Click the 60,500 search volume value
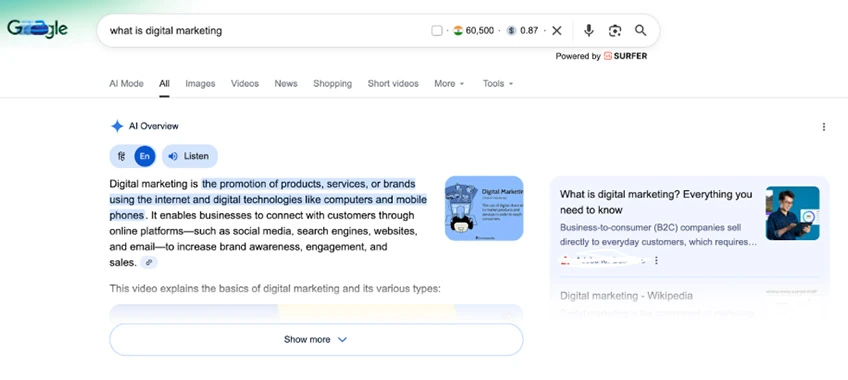This screenshot has height=380, width=848. 480,30
